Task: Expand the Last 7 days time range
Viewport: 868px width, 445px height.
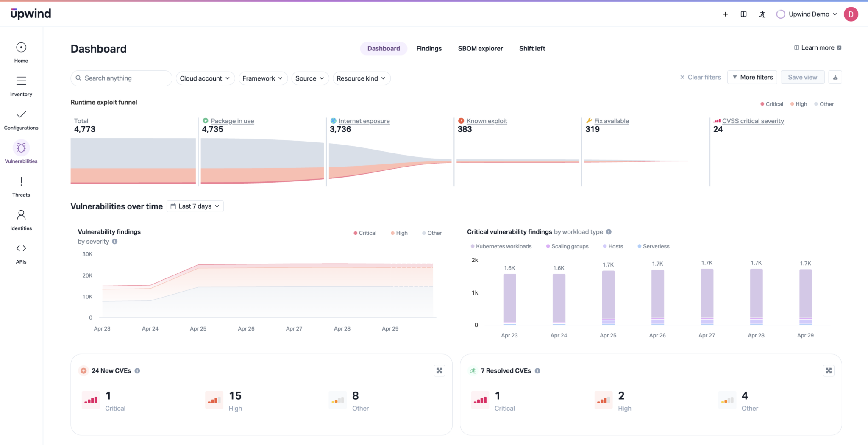Action: point(195,206)
